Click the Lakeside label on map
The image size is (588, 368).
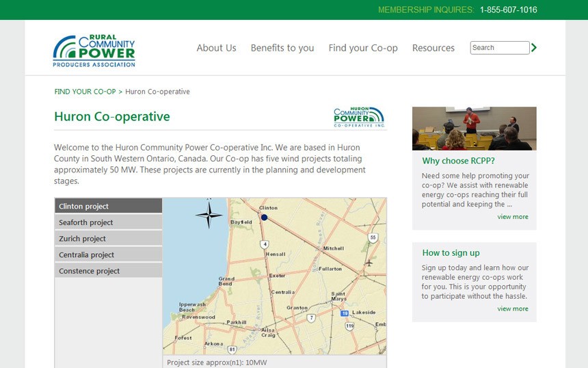point(364,312)
